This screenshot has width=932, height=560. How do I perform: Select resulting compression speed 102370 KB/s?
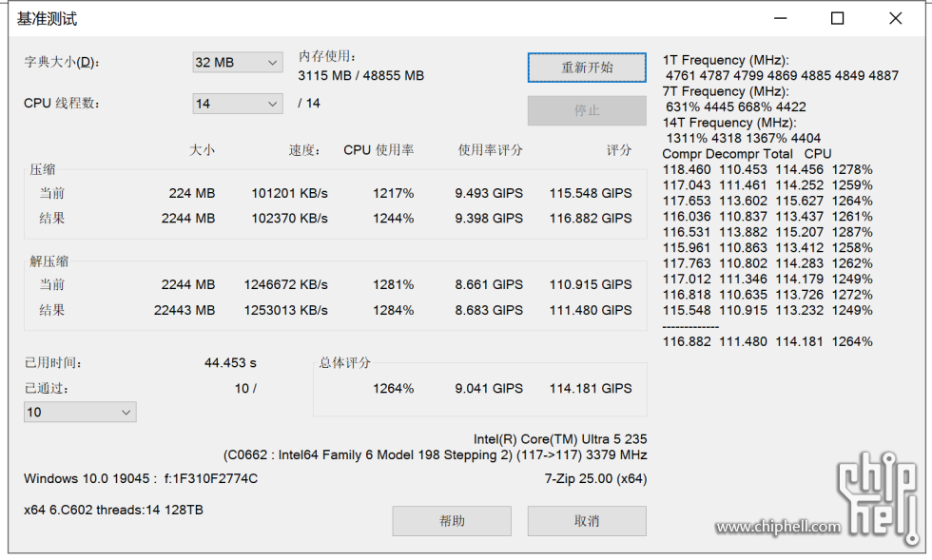coord(289,218)
